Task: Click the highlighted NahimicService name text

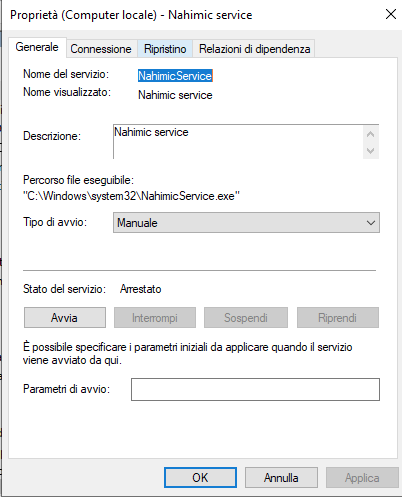Action: click(x=175, y=76)
